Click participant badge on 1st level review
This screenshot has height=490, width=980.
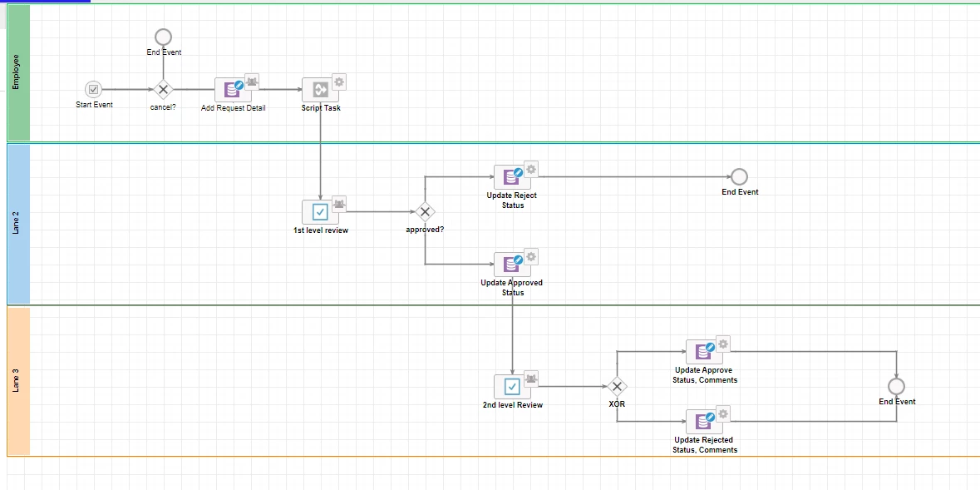pyautogui.click(x=339, y=203)
